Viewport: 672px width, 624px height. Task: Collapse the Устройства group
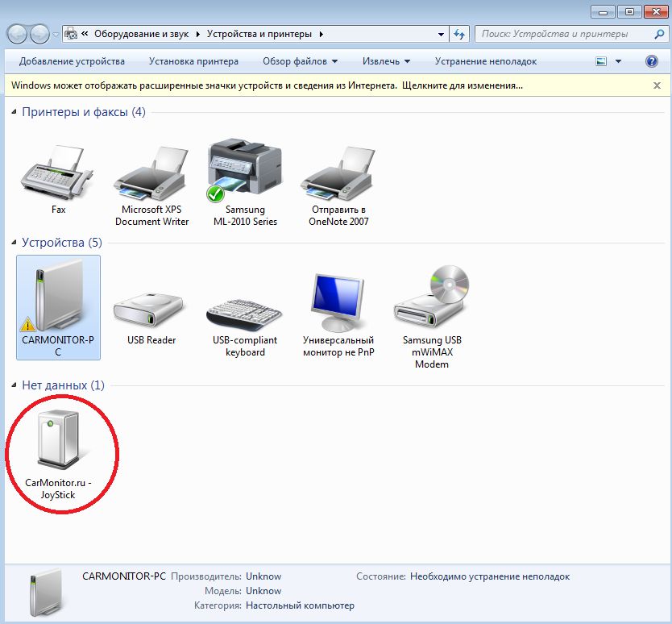[15, 243]
